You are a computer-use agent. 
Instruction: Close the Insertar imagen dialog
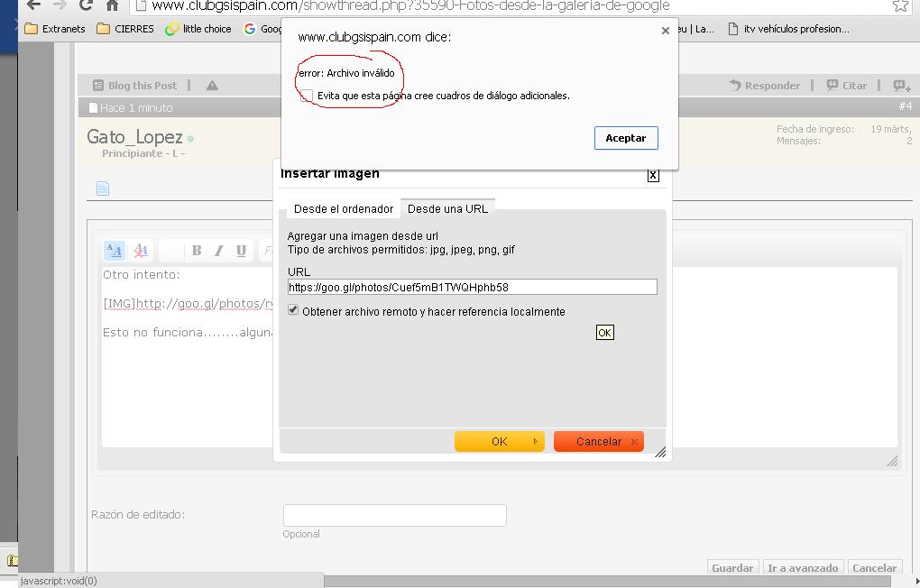[x=653, y=175]
